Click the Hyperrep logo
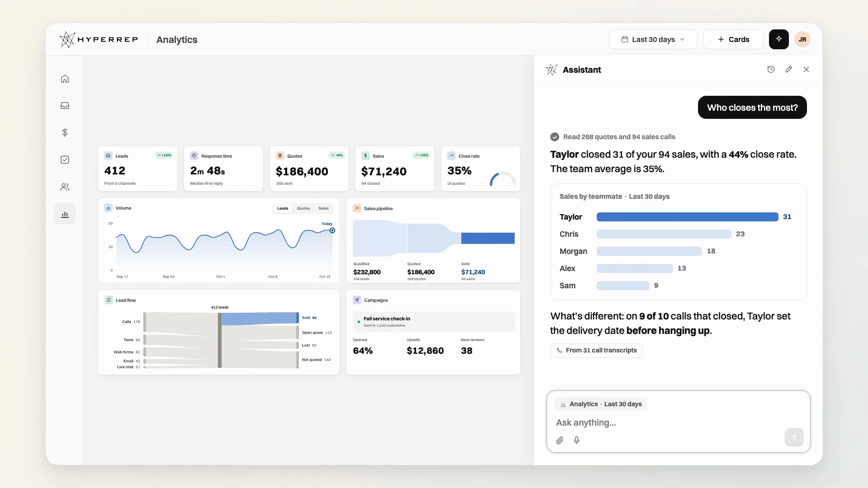The width and height of the screenshot is (868, 488). pos(99,40)
